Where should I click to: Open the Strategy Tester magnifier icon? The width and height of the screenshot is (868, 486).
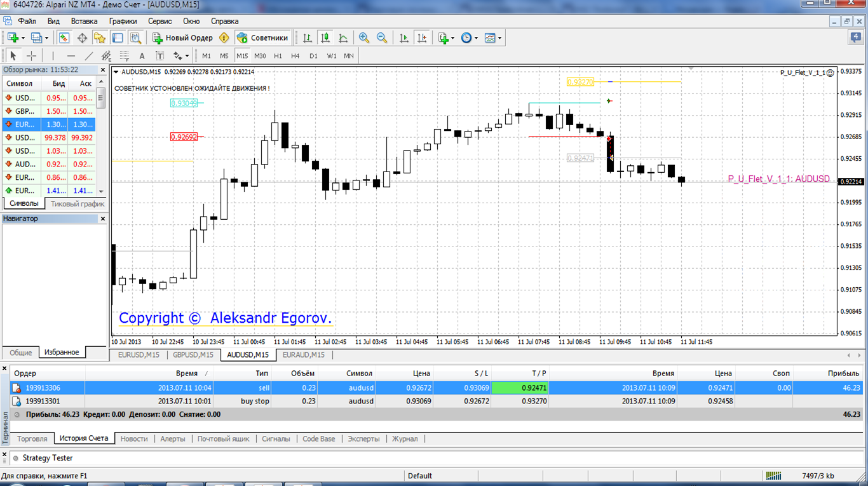[x=135, y=38]
